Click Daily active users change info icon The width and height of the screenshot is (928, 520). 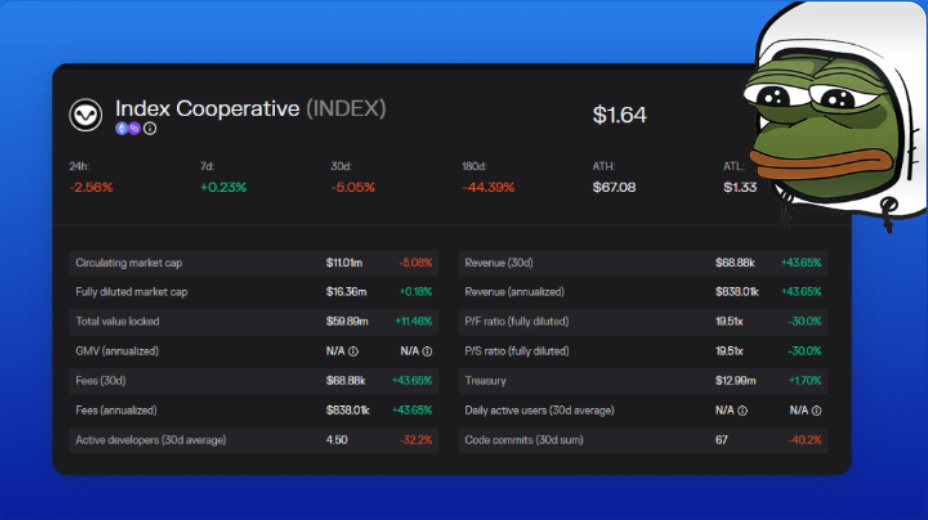click(817, 411)
